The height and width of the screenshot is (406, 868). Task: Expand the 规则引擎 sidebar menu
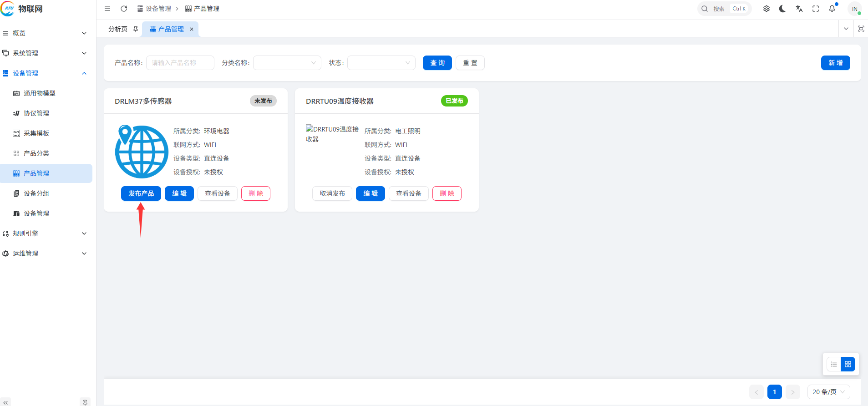pyautogui.click(x=46, y=233)
